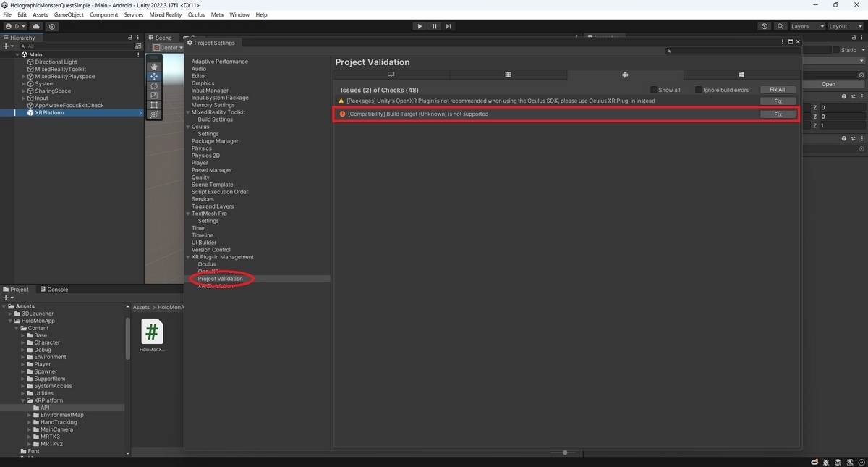The height and width of the screenshot is (467, 868).
Task: Switch to Standalone desktop platform tab
Action: coord(391,75)
